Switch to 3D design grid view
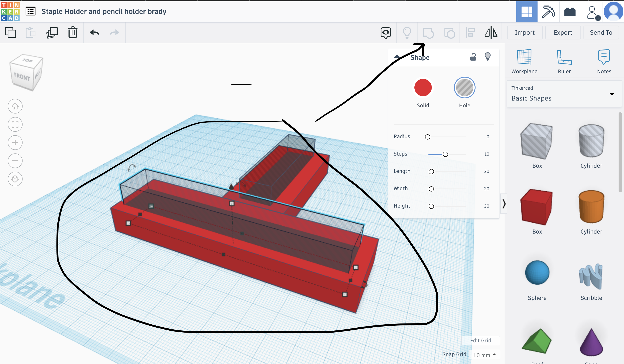This screenshot has height=364, width=624. click(x=527, y=12)
